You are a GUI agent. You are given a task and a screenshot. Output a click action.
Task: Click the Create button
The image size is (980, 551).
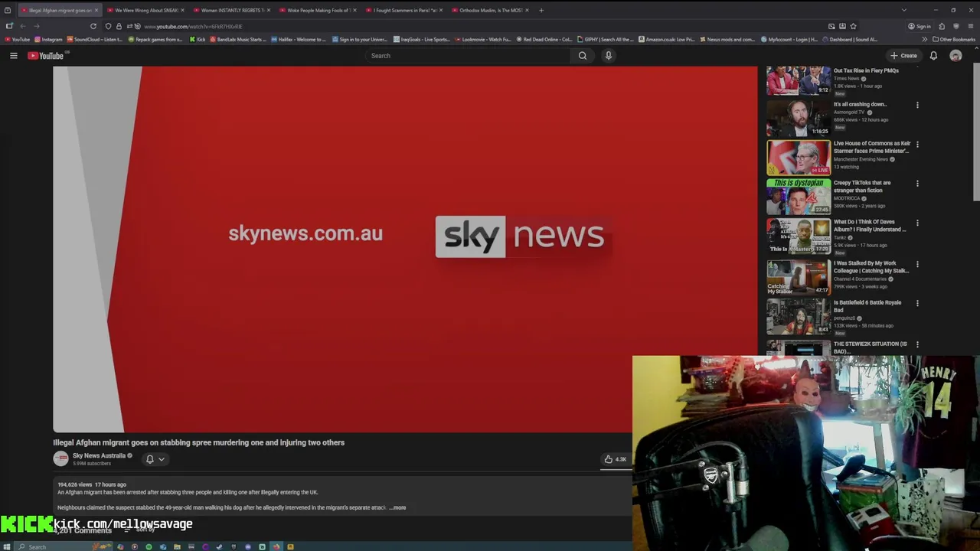pyautogui.click(x=903, y=56)
